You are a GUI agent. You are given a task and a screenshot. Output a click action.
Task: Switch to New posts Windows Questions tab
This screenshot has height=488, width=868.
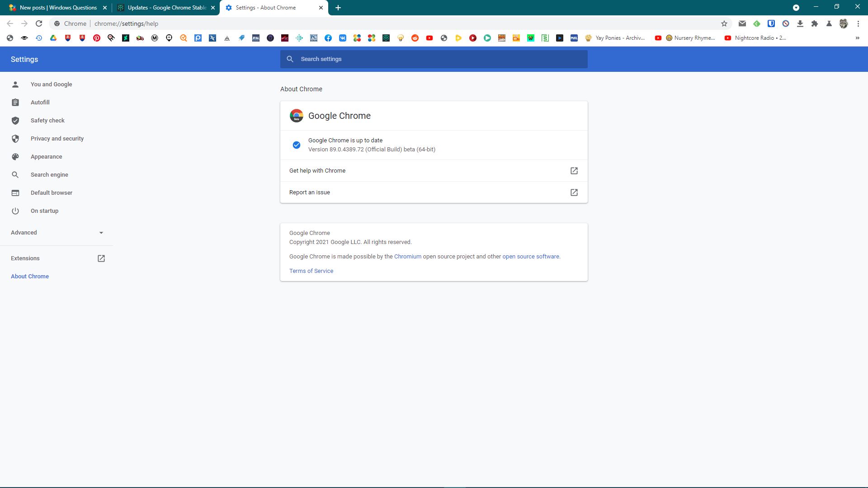pyautogui.click(x=57, y=8)
